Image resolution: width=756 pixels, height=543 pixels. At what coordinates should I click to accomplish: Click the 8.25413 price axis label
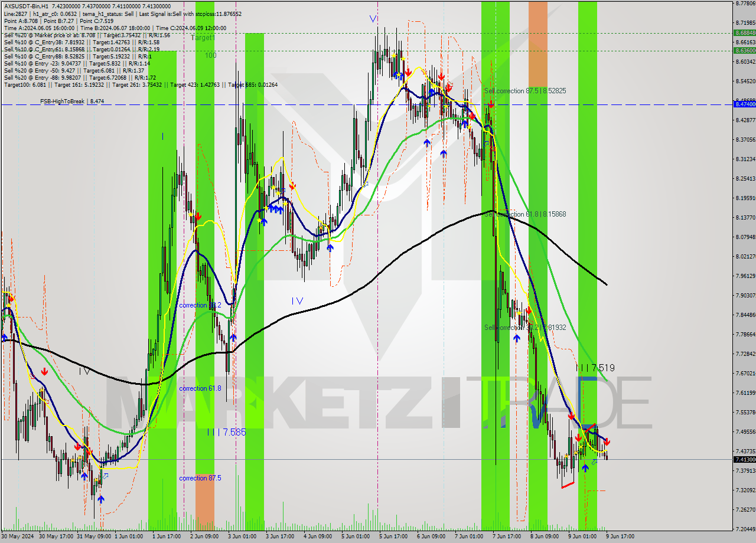[x=745, y=179]
